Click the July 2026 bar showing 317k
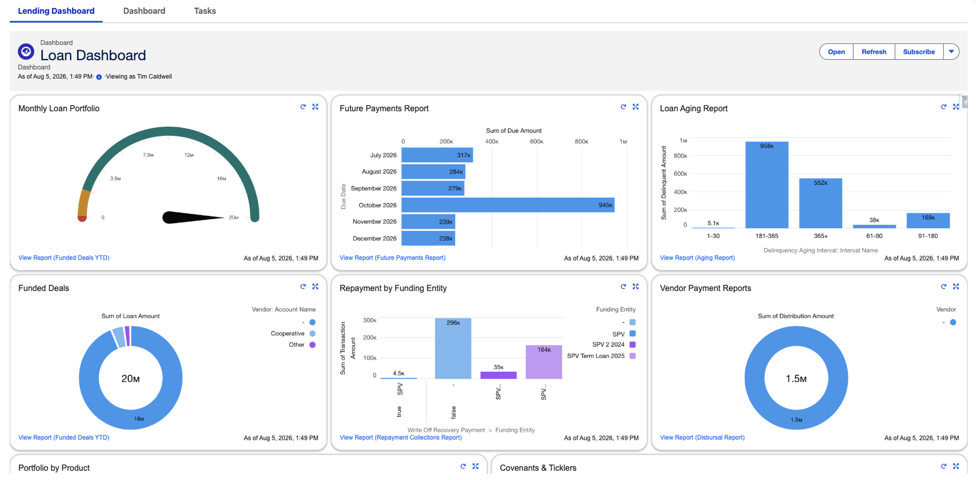This screenshot has width=980, height=480. pyautogui.click(x=437, y=155)
